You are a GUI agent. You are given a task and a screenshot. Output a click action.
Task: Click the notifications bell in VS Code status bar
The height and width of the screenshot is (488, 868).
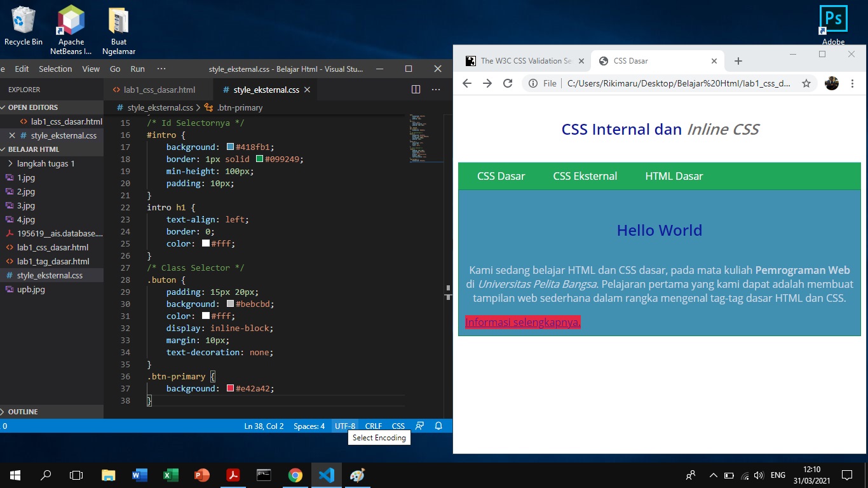coord(438,426)
